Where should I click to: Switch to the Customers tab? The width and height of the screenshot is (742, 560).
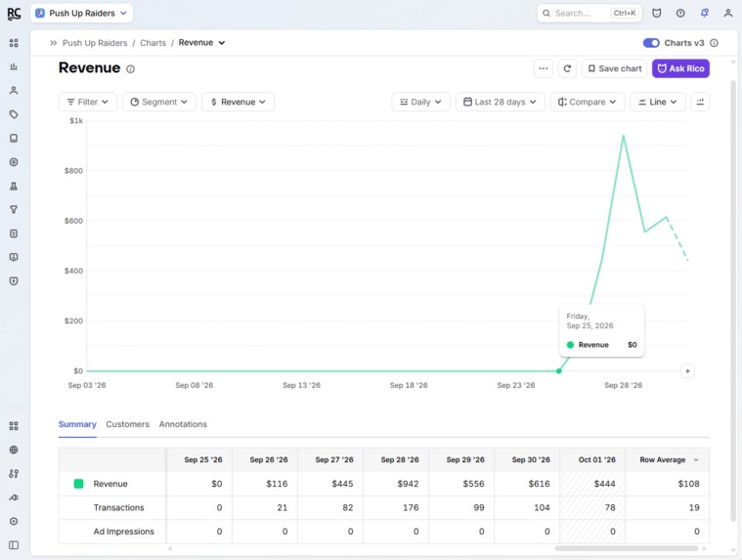(127, 424)
